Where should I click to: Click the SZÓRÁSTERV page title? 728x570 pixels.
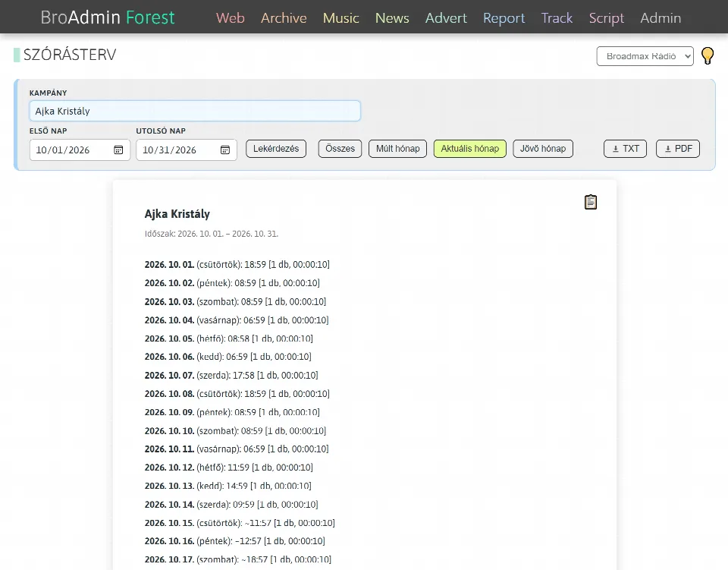coord(70,55)
